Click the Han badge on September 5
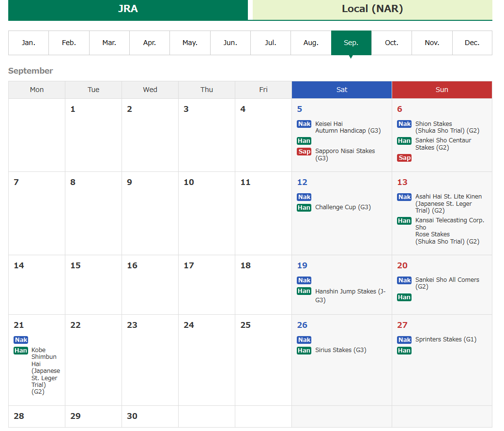 (x=304, y=141)
